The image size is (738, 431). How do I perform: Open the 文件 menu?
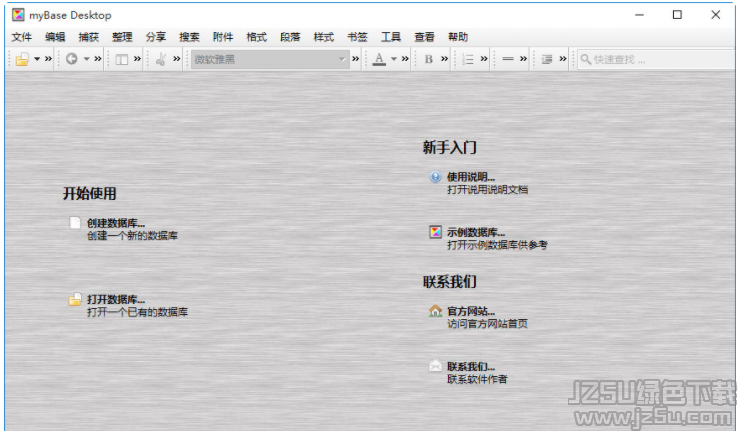[22, 37]
